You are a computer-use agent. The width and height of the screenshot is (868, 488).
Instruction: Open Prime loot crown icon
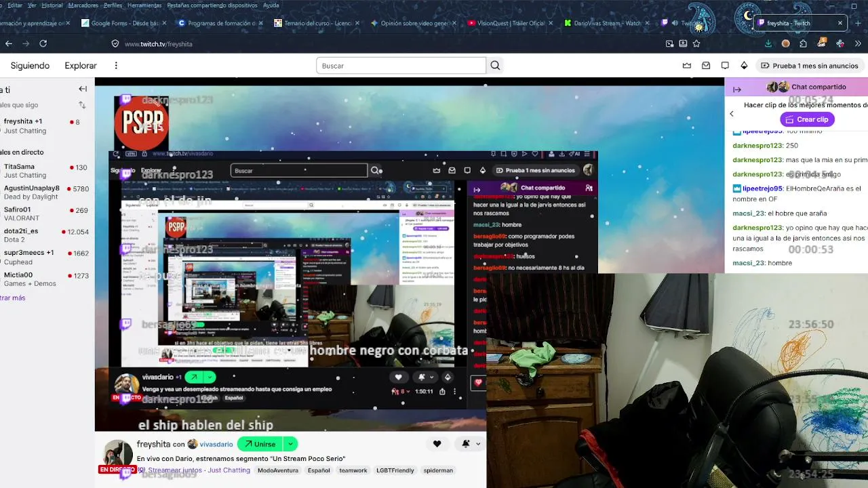coord(687,66)
